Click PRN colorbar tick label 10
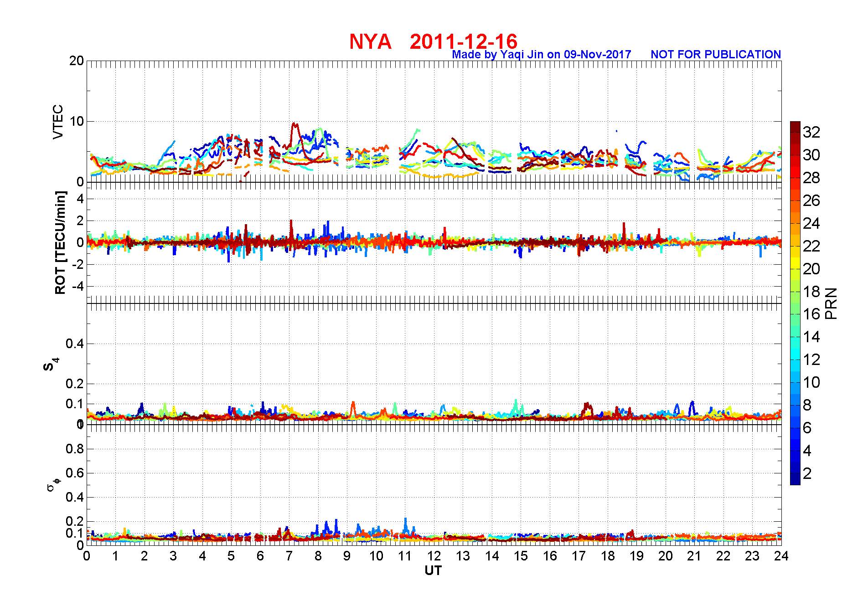The width and height of the screenshot is (868, 606). (811, 382)
